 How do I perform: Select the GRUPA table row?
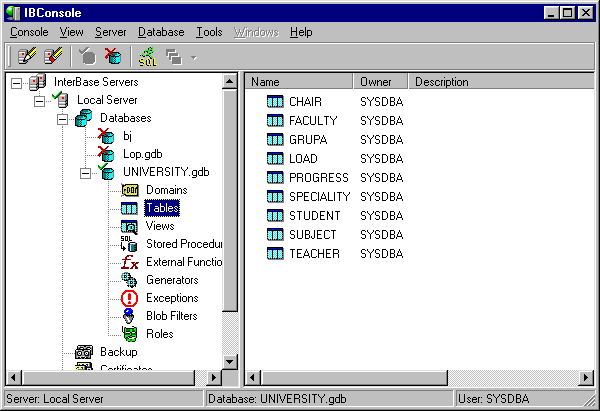[x=335, y=140]
